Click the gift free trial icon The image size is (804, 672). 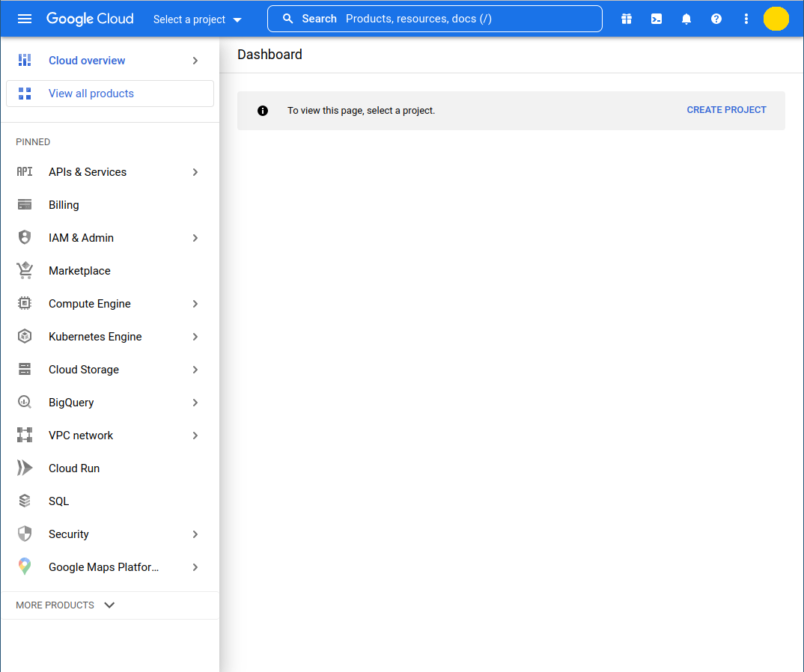[627, 19]
